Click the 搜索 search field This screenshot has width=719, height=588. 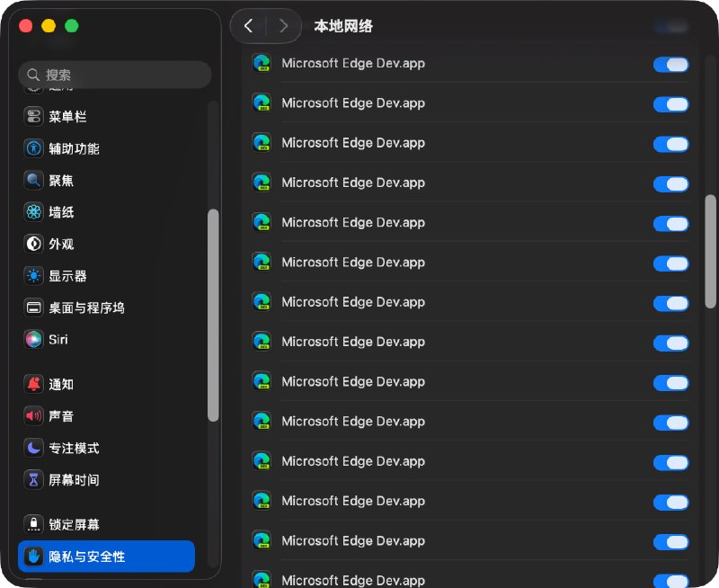coord(115,75)
